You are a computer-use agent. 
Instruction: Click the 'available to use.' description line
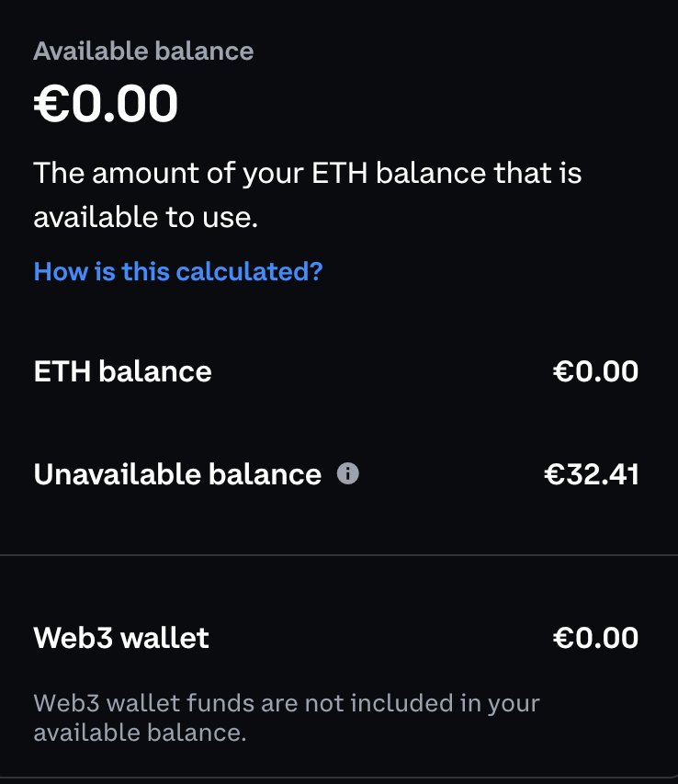tap(144, 218)
